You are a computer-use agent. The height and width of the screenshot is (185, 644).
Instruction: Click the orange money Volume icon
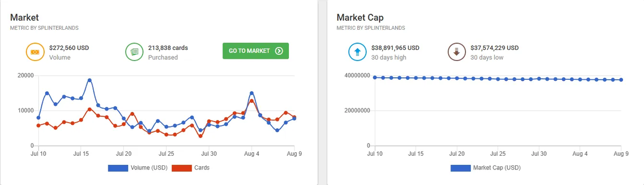(35, 52)
